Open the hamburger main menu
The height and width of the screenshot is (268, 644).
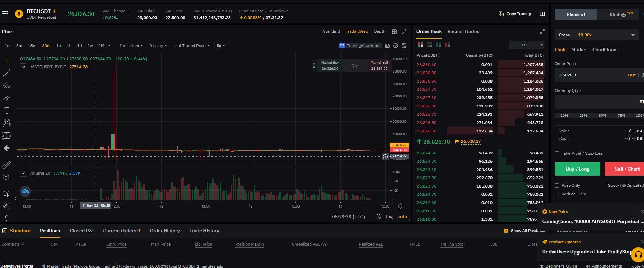click(x=5, y=14)
